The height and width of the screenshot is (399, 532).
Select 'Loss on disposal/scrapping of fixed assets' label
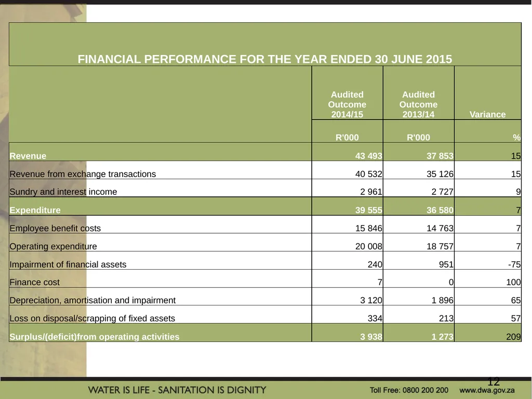click(92, 318)
